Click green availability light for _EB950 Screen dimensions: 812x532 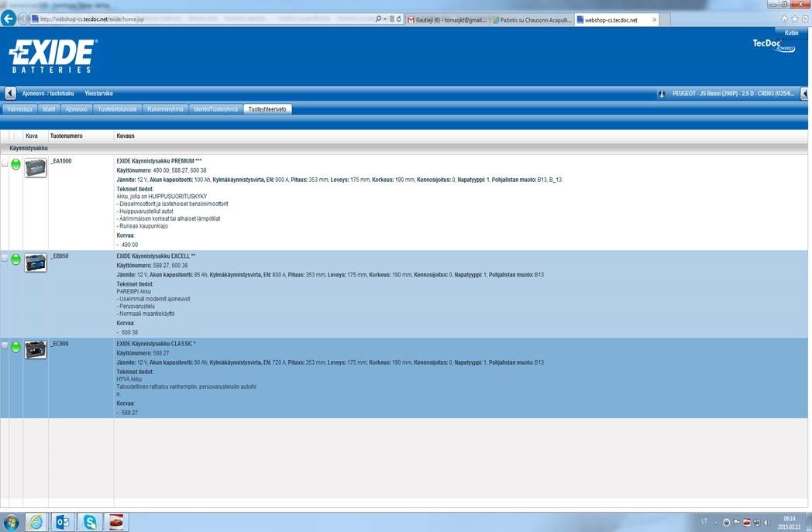point(15,259)
